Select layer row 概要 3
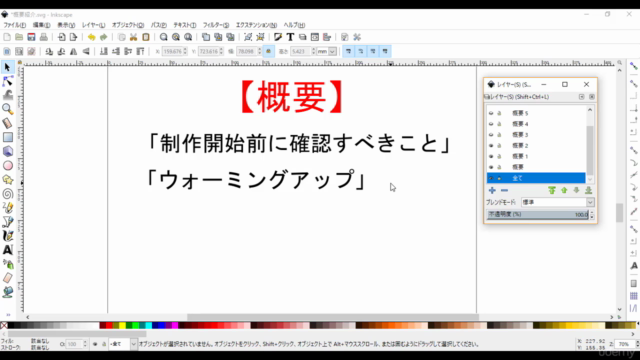 pyautogui.click(x=536, y=135)
